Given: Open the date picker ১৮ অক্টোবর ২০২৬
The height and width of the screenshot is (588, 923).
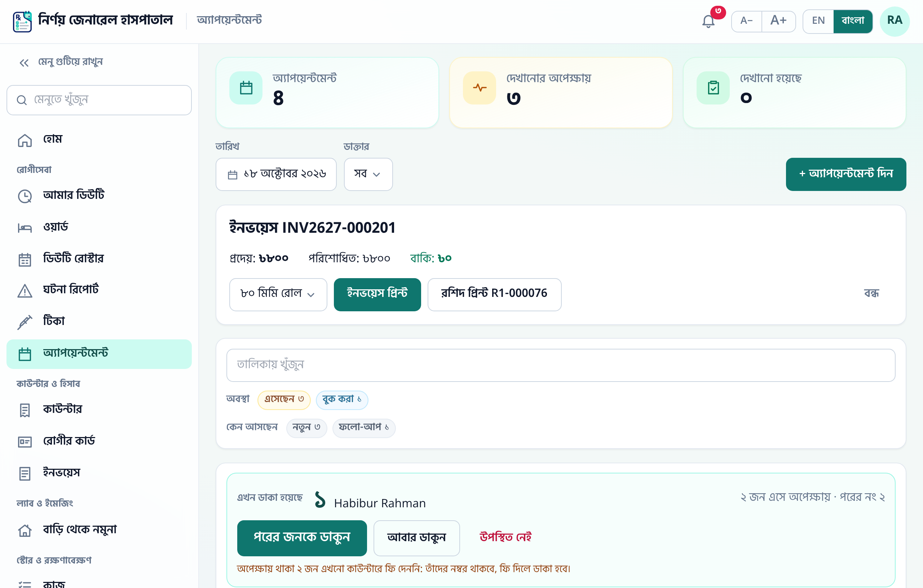Looking at the screenshot, I should tap(276, 174).
